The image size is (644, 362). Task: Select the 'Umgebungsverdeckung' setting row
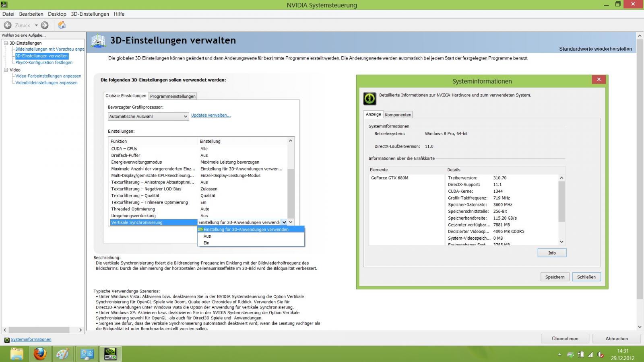pyautogui.click(x=197, y=216)
